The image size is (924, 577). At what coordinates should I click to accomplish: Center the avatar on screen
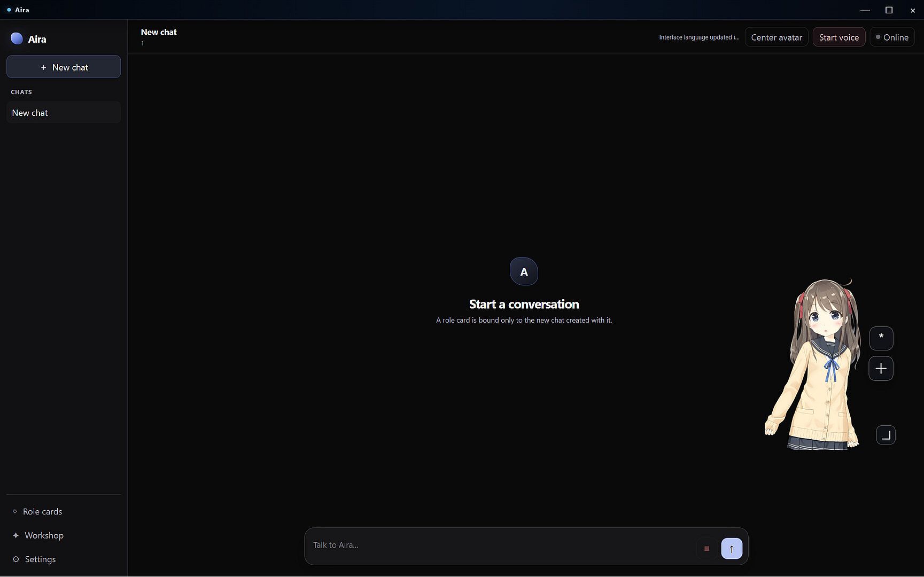(776, 37)
